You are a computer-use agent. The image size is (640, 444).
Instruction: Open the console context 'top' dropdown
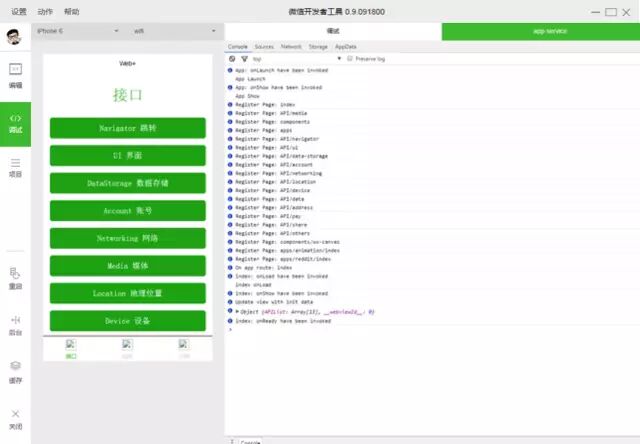pyautogui.click(x=297, y=59)
